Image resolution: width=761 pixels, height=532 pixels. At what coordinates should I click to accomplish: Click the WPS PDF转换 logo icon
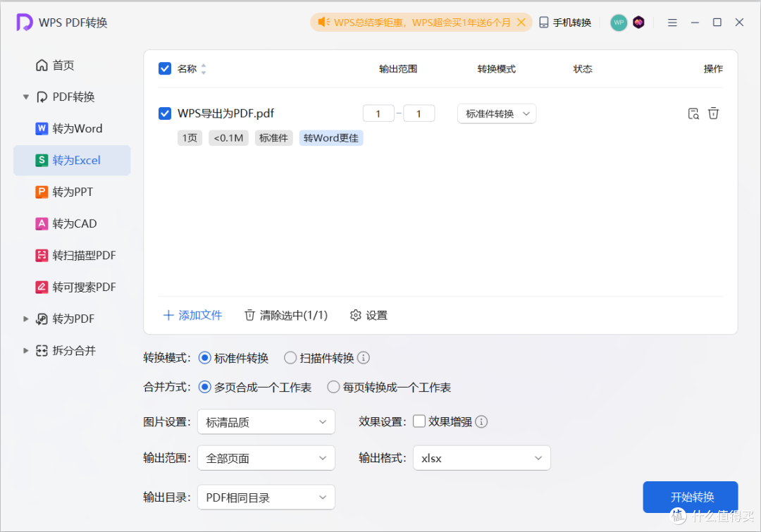[24, 23]
